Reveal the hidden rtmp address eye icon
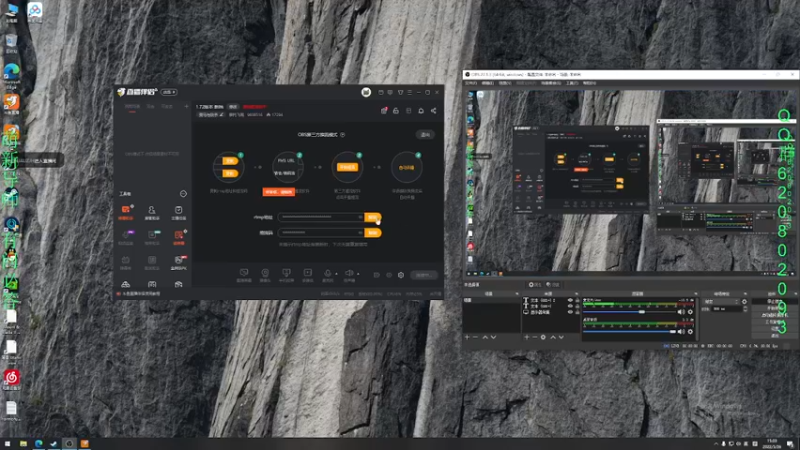The width and height of the screenshot is (800, 450). [360, 217]
